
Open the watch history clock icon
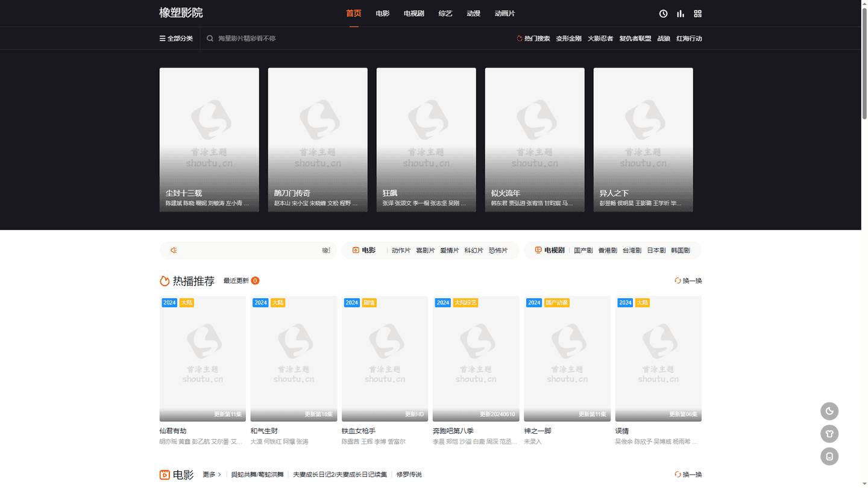coord(663,13)
